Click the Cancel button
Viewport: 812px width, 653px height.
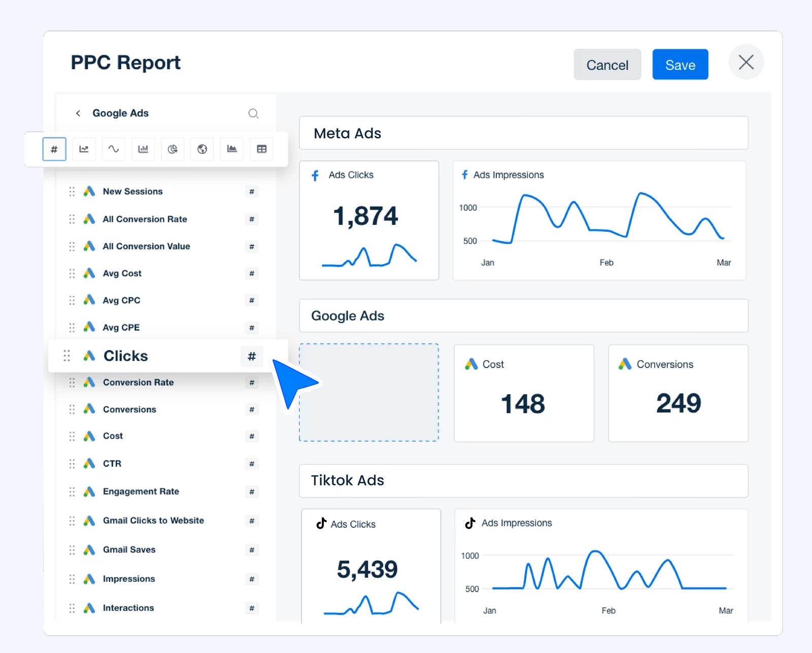(x=607, y=65)
